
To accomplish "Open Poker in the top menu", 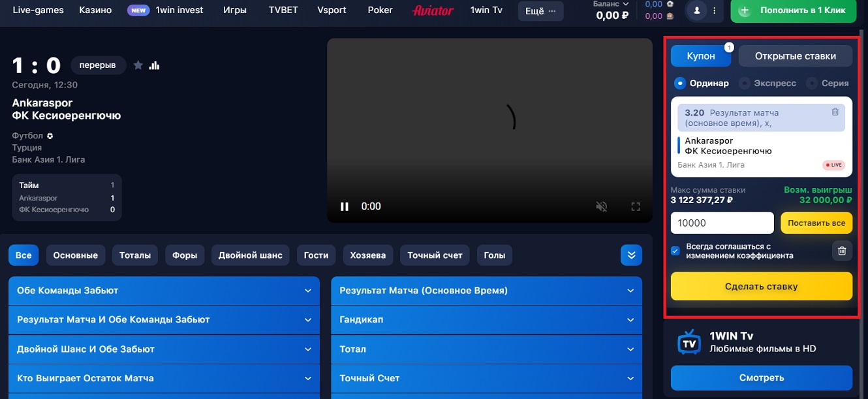I will (x=380, y=10).
